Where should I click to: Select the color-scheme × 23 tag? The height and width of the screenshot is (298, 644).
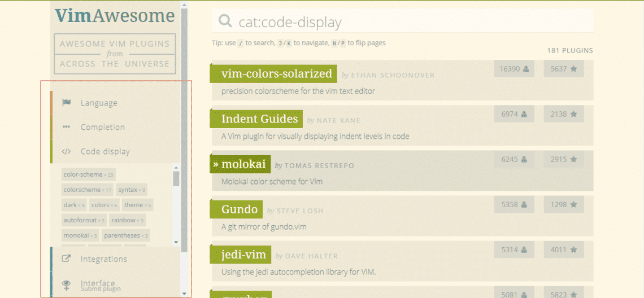coord(88,174)
